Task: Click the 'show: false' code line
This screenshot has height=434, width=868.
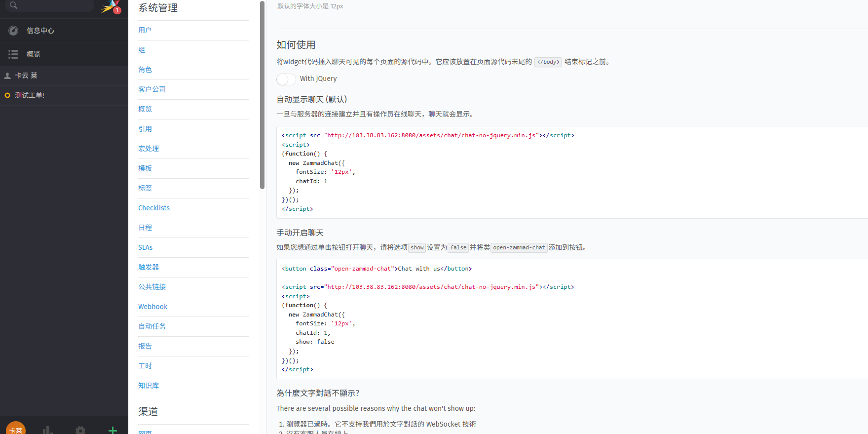Action: [x=315, y=342]
